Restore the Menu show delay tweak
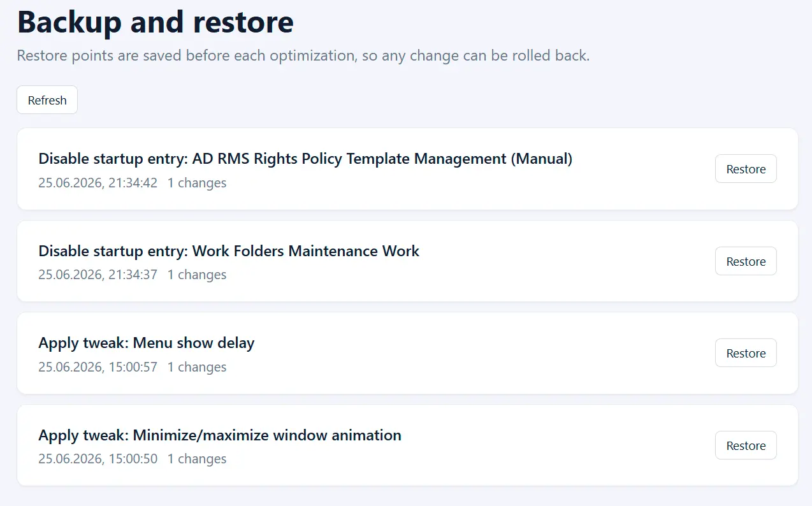Viewport: 812px width, 506px height. [746, 353]
